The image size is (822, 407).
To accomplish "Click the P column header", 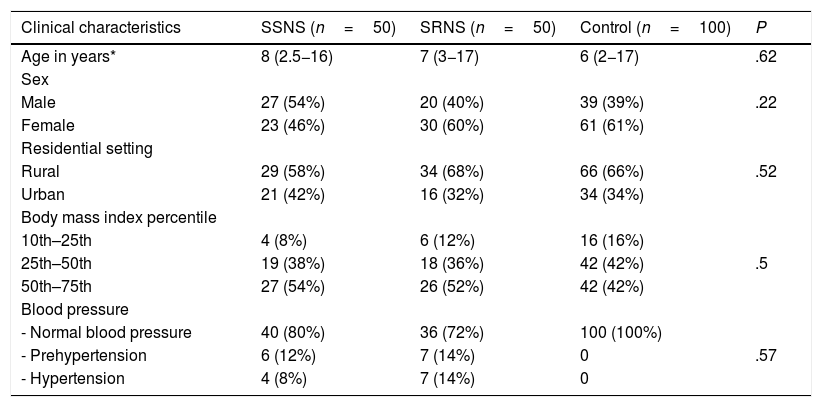I will 763,26.
